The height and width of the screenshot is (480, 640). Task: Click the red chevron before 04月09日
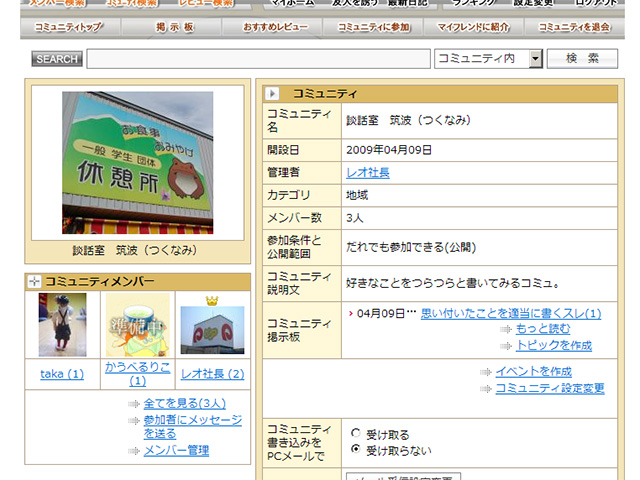click(x=351, y=313)
